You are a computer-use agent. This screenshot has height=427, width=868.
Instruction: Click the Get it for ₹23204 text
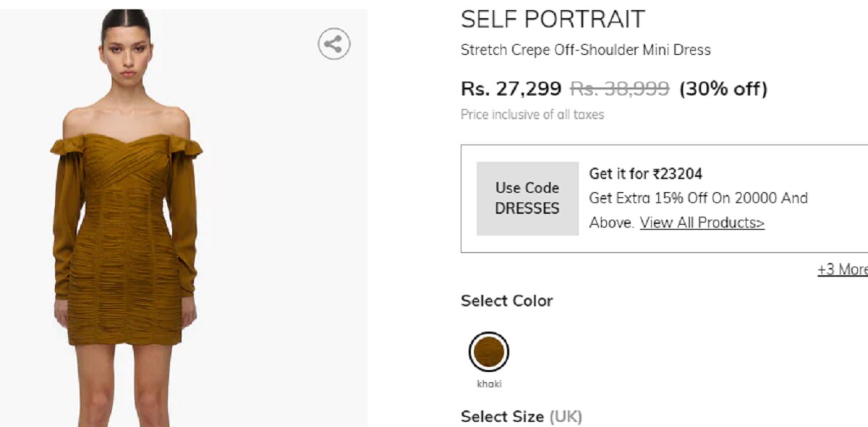[x=645, y=173]
